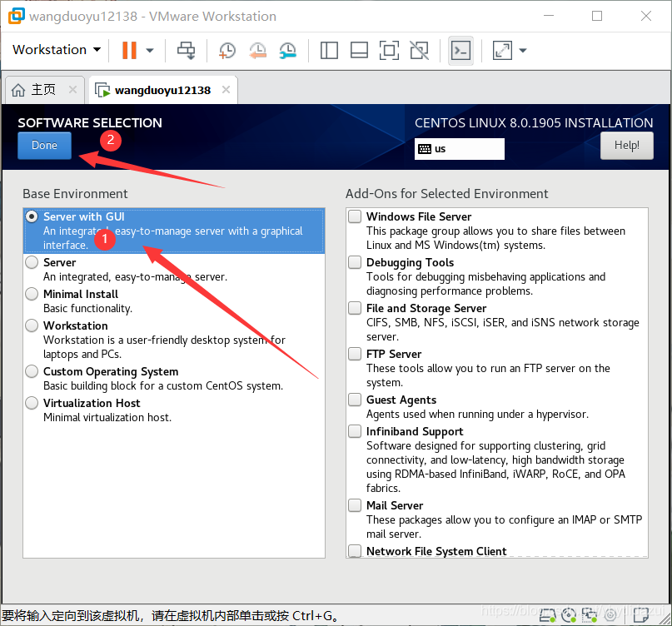Image resolution: width=672 pixels, height=626 pixels.
Task: Take a snapshot of this virtual machine
Action: (227, 50)
